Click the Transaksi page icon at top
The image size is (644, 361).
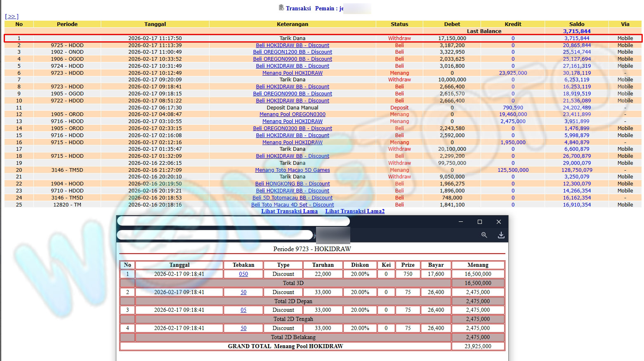click(x=281, y=8)
